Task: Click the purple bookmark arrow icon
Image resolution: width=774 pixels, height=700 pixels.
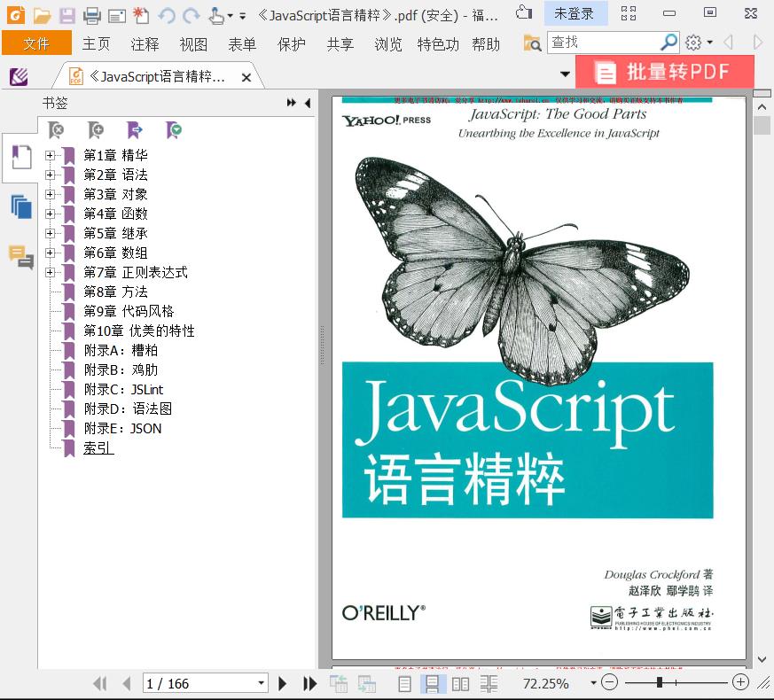Action: [x=134, y=130]
